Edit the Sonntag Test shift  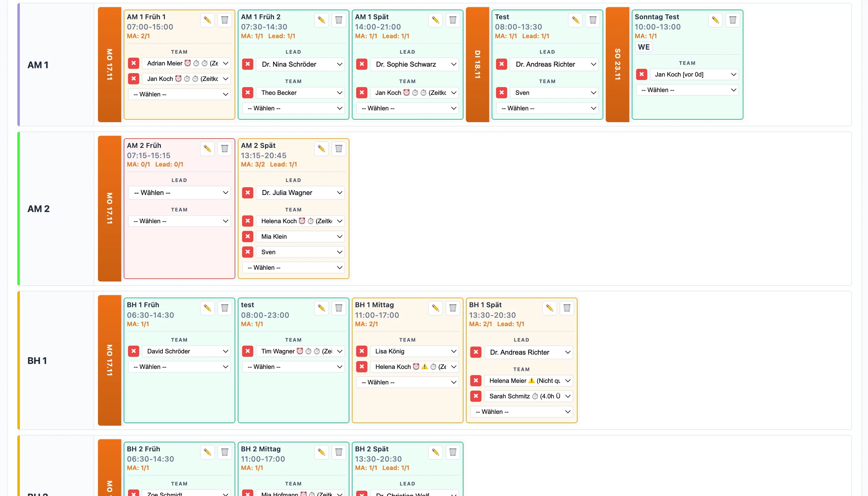(715, 20)
